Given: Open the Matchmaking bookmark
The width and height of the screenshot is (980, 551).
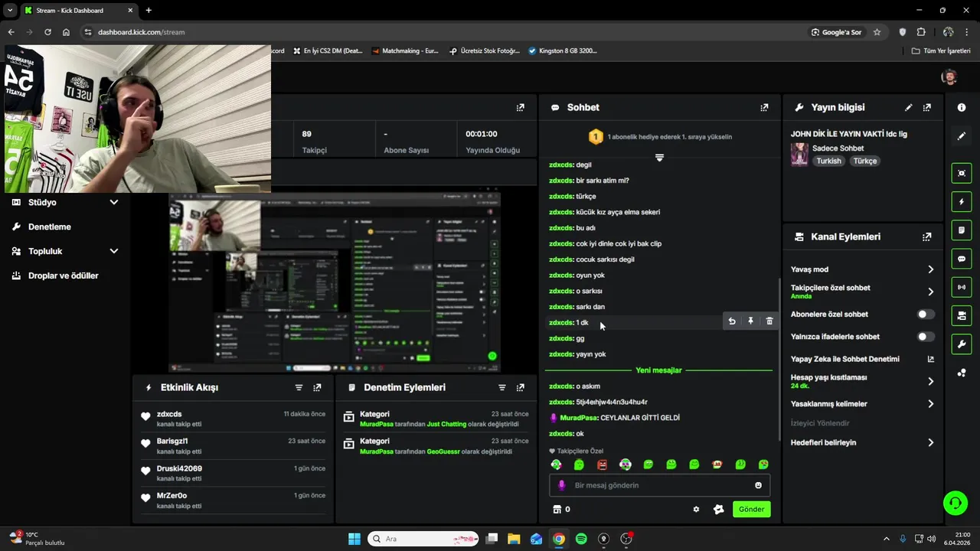Looking at the screenshot, I should tap(405, 51).
